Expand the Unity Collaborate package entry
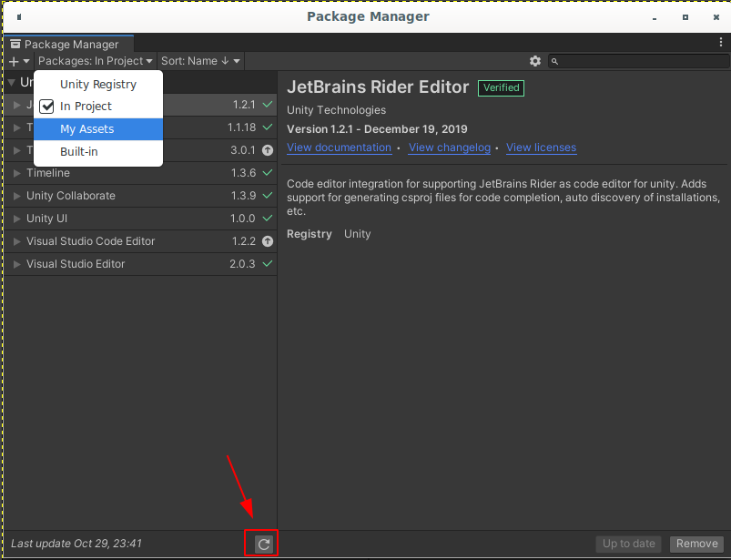This screenshot has width=731, height=560. point(17,196)
